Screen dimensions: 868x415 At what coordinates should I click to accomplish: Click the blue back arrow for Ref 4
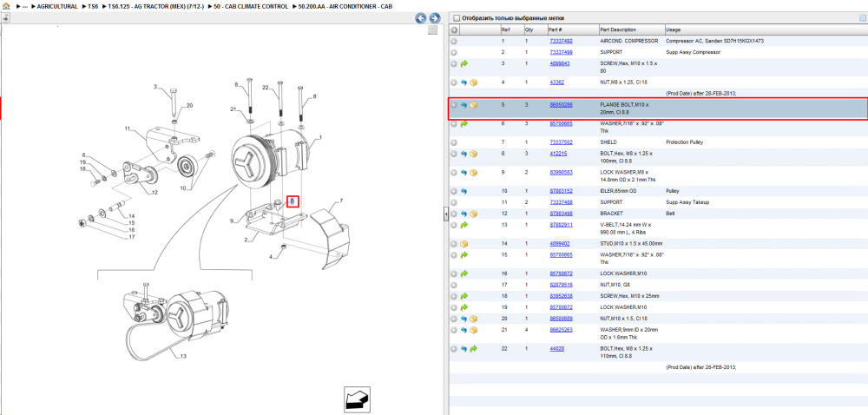point(464,82)
